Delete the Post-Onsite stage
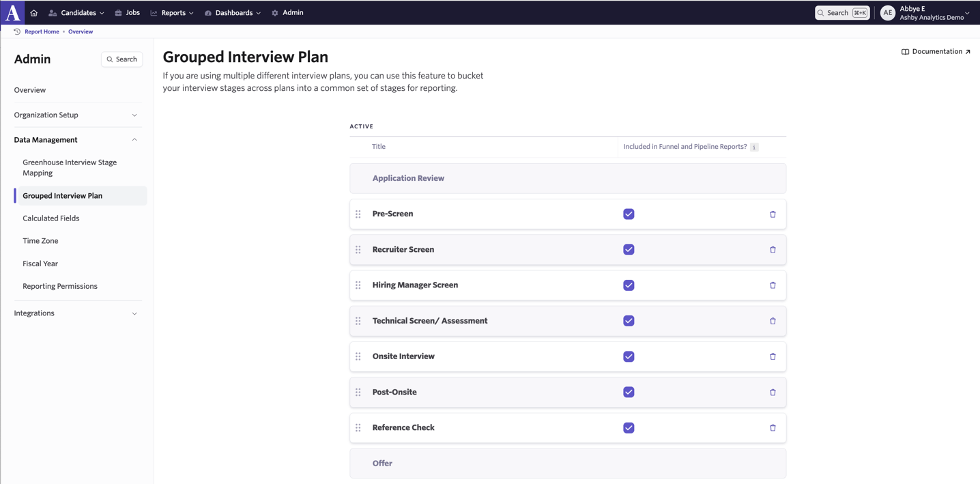 tap(773, 393)
